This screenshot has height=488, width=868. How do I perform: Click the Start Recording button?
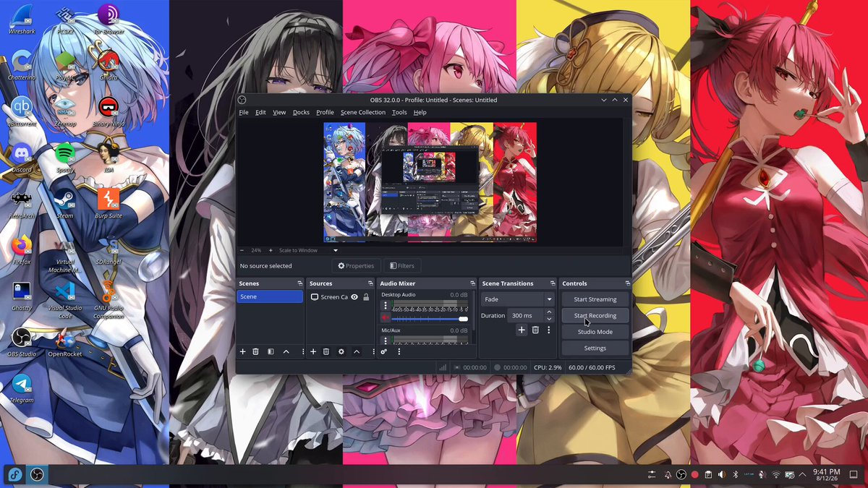(x=595, y=316)
